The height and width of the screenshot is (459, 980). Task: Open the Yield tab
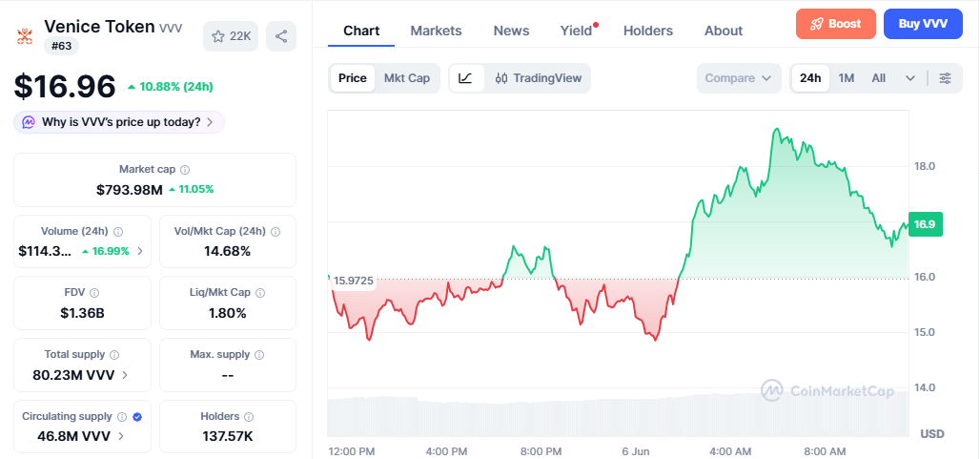pos(576,31)
